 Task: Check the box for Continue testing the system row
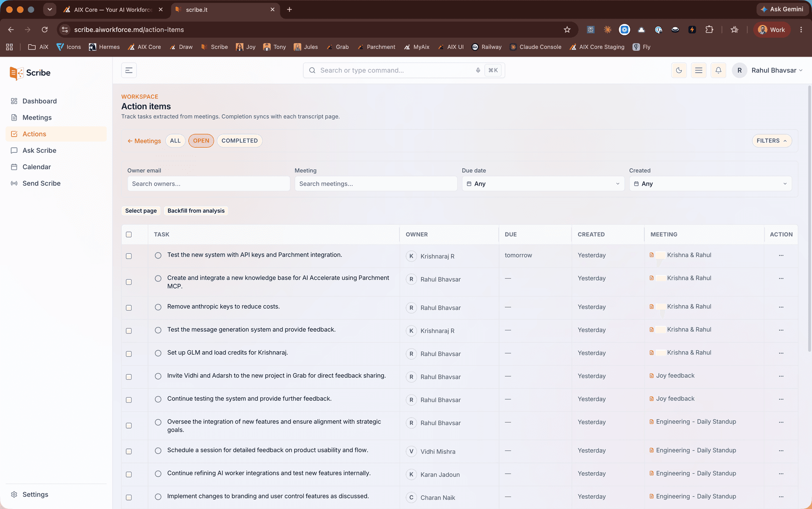pos(129,400)
